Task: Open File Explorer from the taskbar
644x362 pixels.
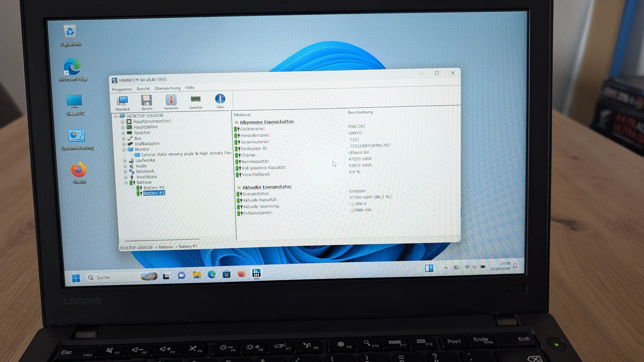Action: 197,275
